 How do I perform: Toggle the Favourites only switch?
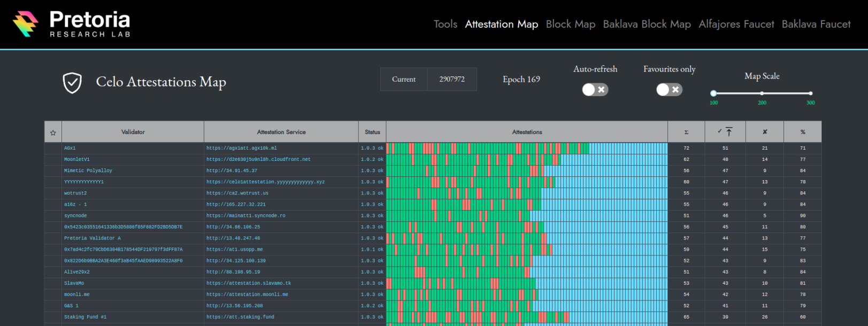coord(670,89)
